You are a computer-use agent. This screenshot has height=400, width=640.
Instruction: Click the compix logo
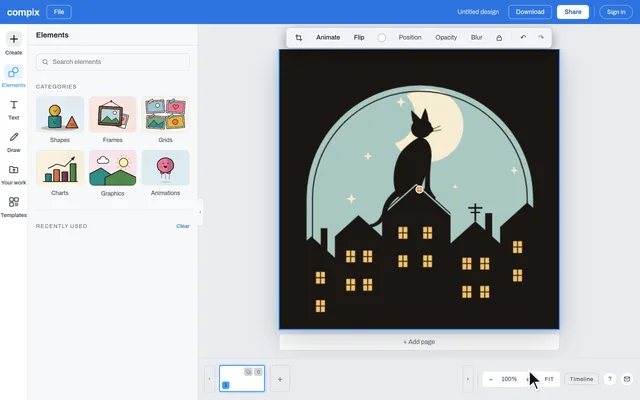pos(23,12)
